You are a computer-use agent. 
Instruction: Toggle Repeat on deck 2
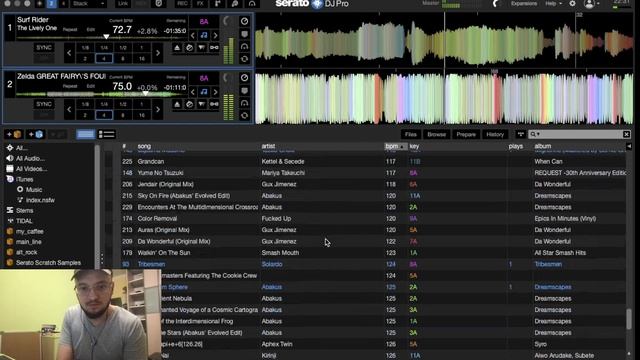click(70, 86)
